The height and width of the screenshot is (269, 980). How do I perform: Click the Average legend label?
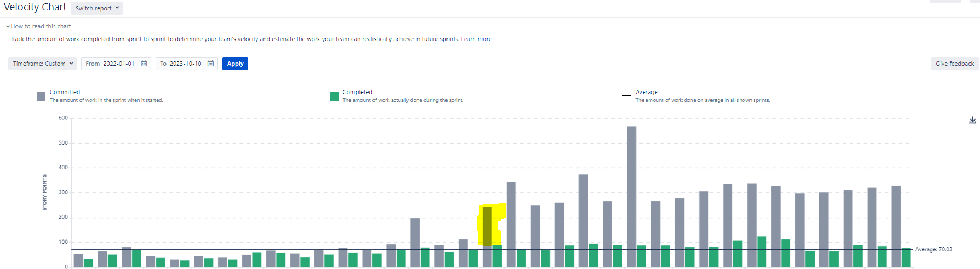(x=646, y=92)
